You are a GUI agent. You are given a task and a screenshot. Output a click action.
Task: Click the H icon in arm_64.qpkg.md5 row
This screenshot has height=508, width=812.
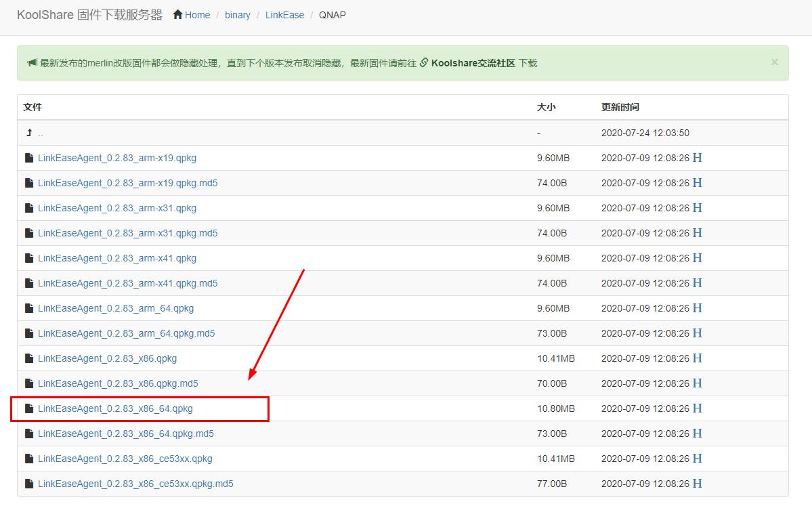click(697, 333)
